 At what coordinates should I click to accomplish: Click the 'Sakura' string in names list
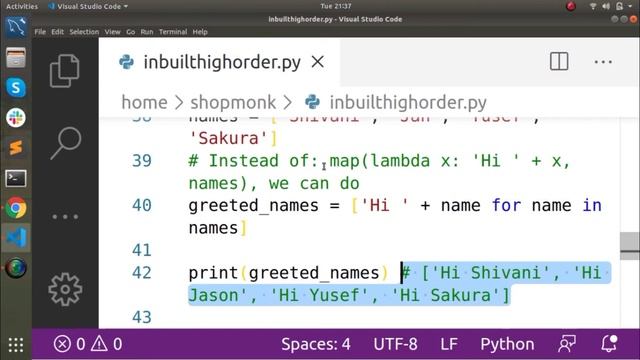pyautogui.click(x=228, y=138)
